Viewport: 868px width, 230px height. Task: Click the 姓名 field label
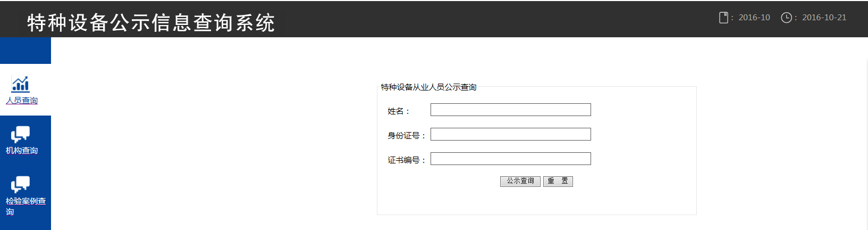click(398, 111)
